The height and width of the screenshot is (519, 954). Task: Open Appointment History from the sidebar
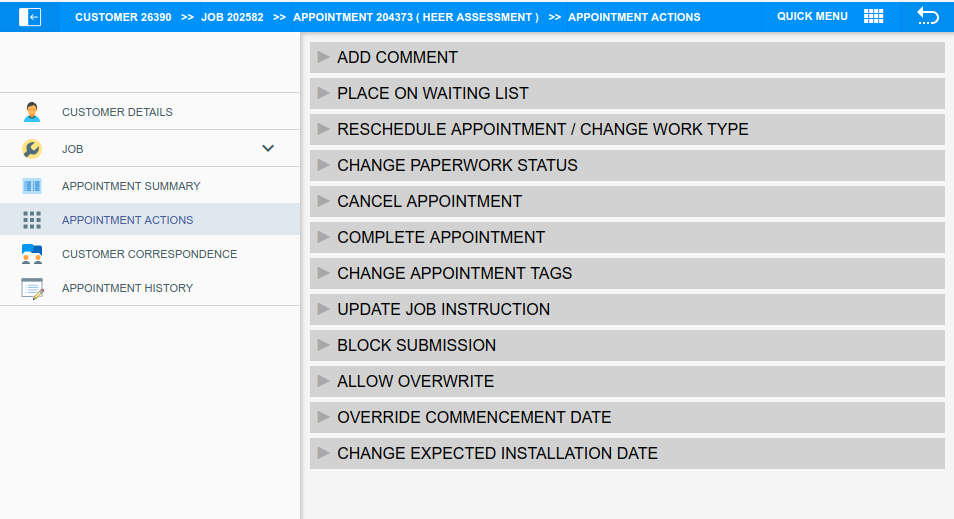click(x=127, y=288)
